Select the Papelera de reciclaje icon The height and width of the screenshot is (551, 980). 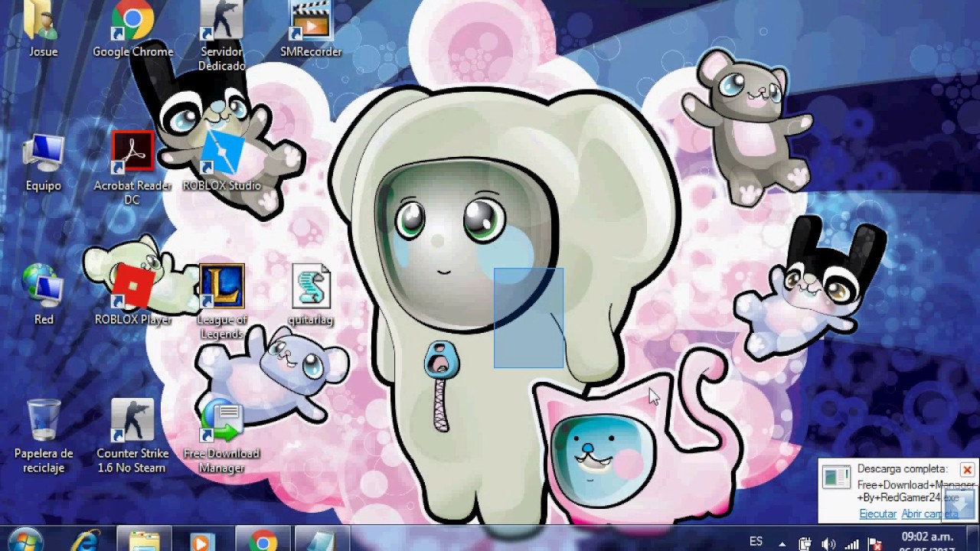coord(44,436)
